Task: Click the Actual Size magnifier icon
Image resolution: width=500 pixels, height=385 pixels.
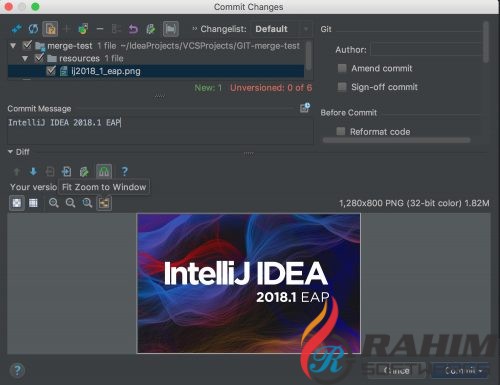Action: [x=87, y=203]
